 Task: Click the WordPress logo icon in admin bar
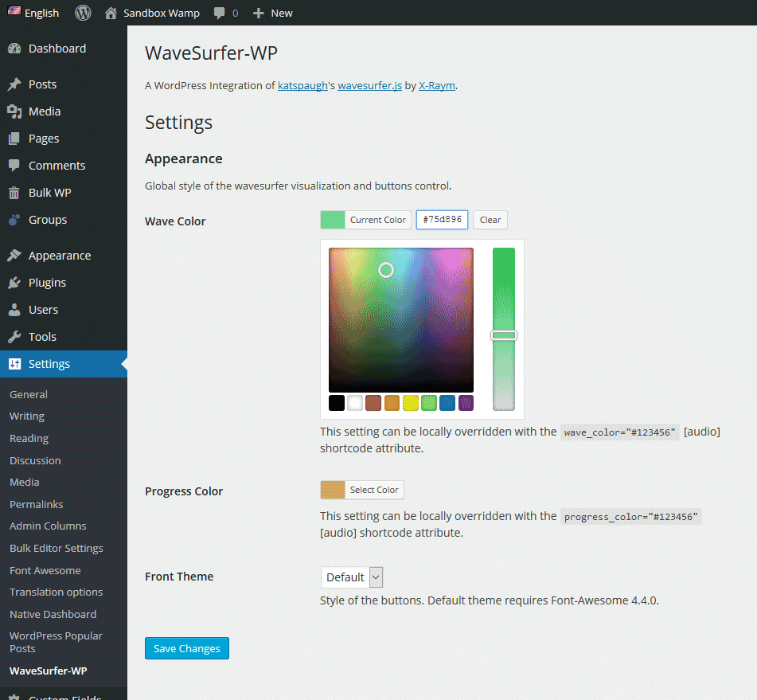pos(83,13)
